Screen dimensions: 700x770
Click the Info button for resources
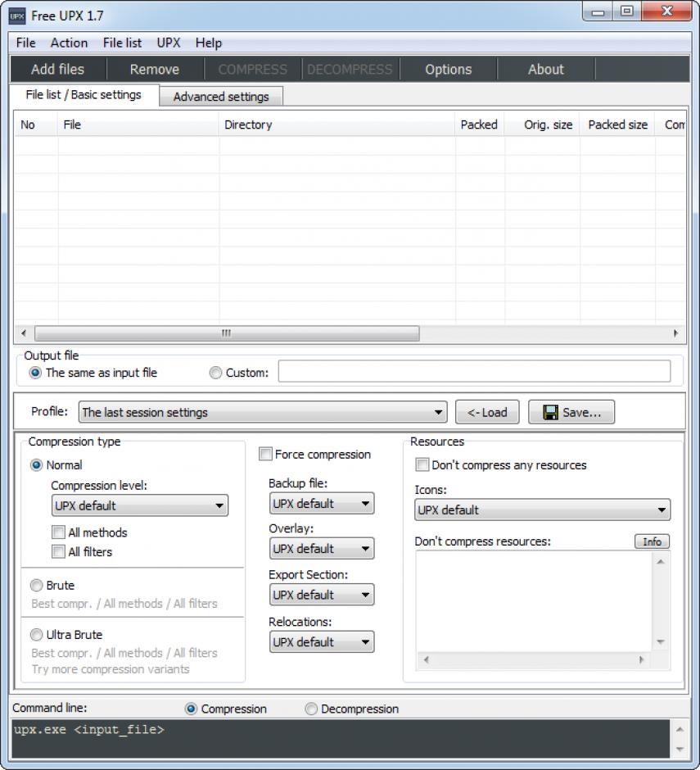[x=652, y=541]
